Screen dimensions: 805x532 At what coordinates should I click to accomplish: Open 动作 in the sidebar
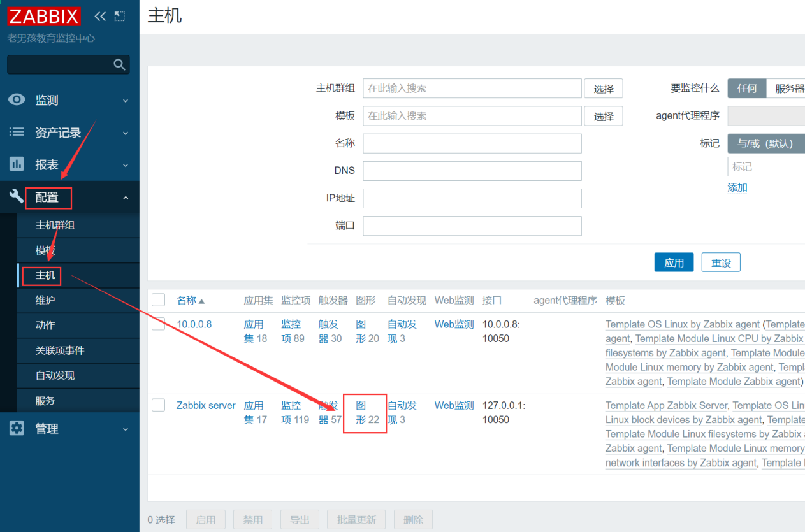(x=78, y=326)
